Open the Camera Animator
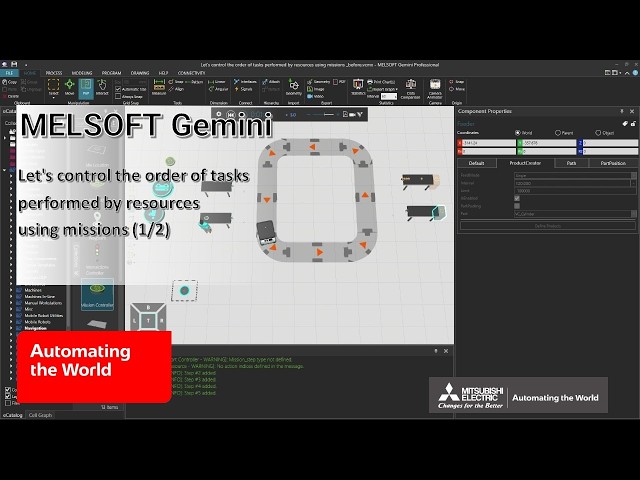The height and width of the screenshot is (480, 640). coord(435,89)
